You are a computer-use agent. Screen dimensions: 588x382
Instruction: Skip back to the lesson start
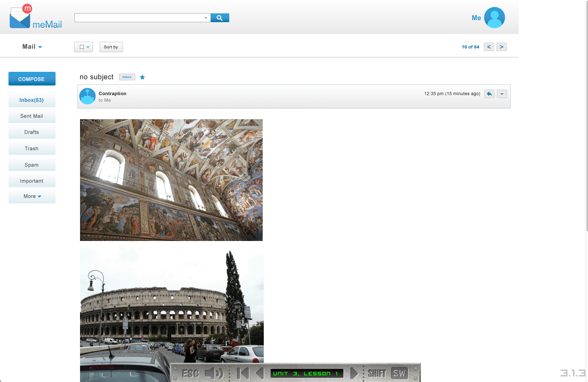tap(243, 373)
